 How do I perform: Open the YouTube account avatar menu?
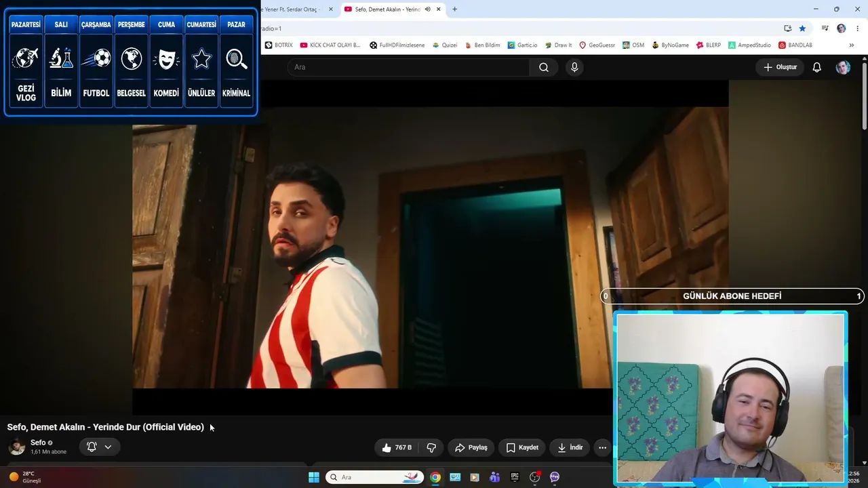click(843, 67)
